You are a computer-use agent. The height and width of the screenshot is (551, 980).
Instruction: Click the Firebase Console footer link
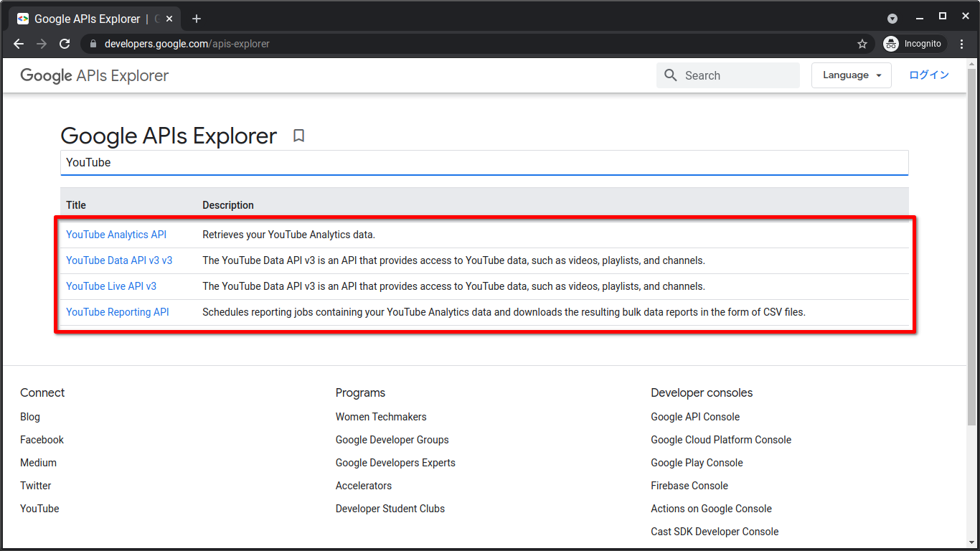689,486
